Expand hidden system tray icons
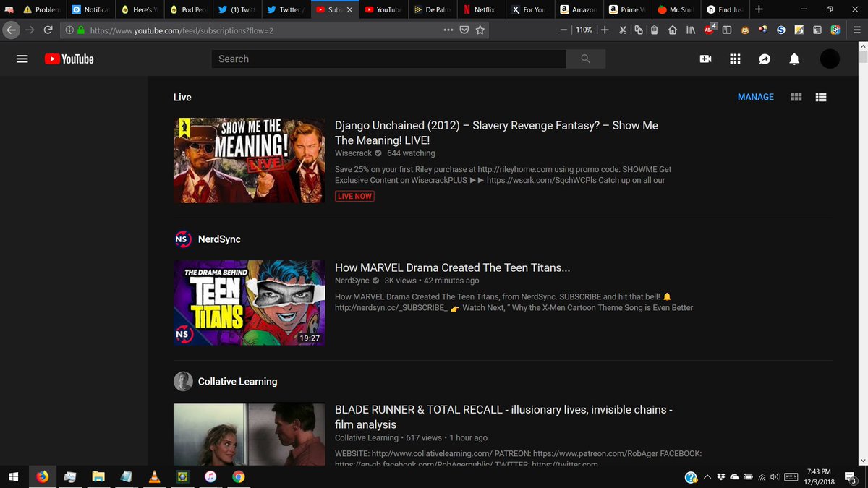 pyautogui.click(x=707, y=476)
